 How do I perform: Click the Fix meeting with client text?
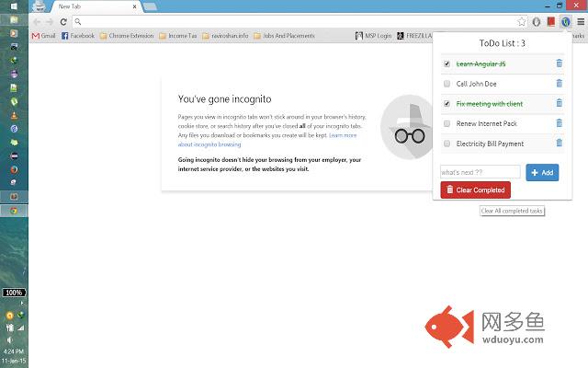pos(490,104)
